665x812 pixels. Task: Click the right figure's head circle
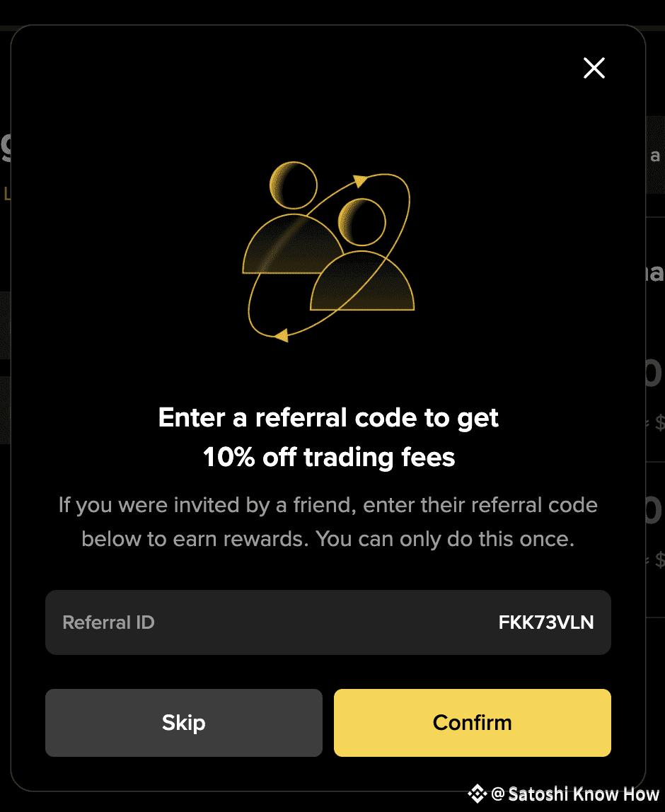click(x=362, y=222)
